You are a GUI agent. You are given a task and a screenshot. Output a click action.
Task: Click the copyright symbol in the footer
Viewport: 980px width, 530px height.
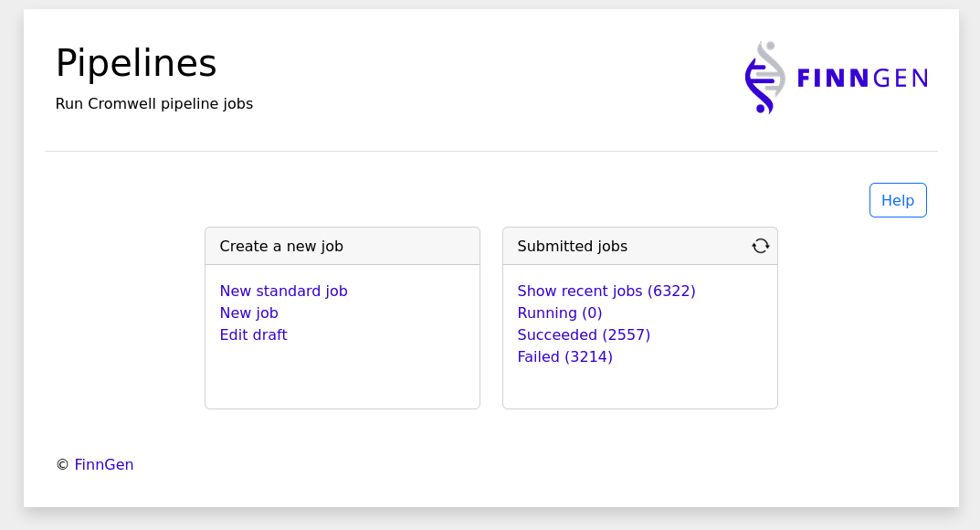62,465
